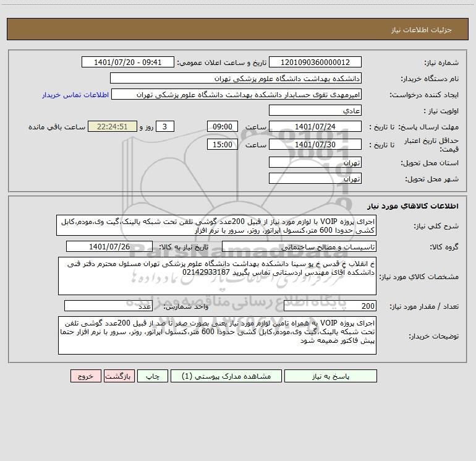Click the 'تاریخ و ساعت اعلان عمومی:' label
Image resolution: width=476 pixels, height=461 pixels.
pyautogui.click(x=221, y=62)
